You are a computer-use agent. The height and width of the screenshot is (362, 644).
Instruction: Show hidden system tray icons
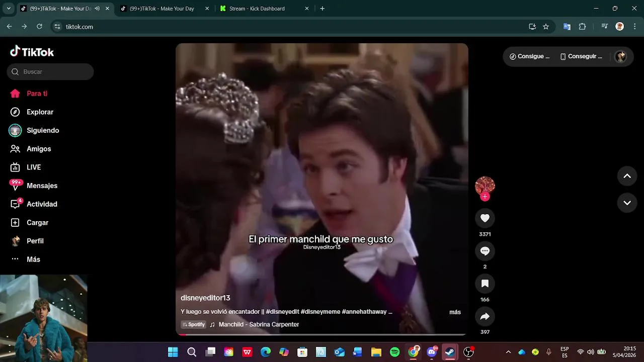pyautogui.click(x=508, y=352)
